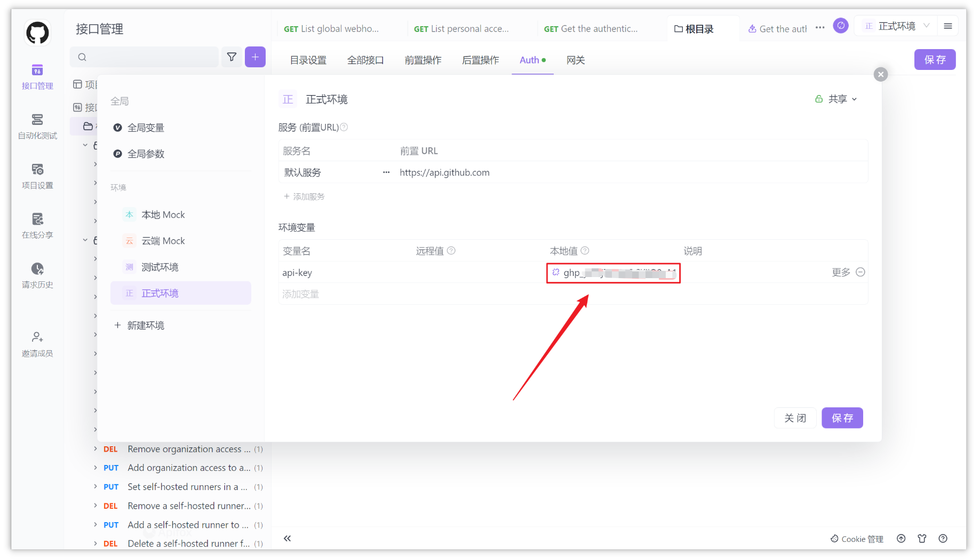Select 自动化测试 from the sidebar

point(37,127)
